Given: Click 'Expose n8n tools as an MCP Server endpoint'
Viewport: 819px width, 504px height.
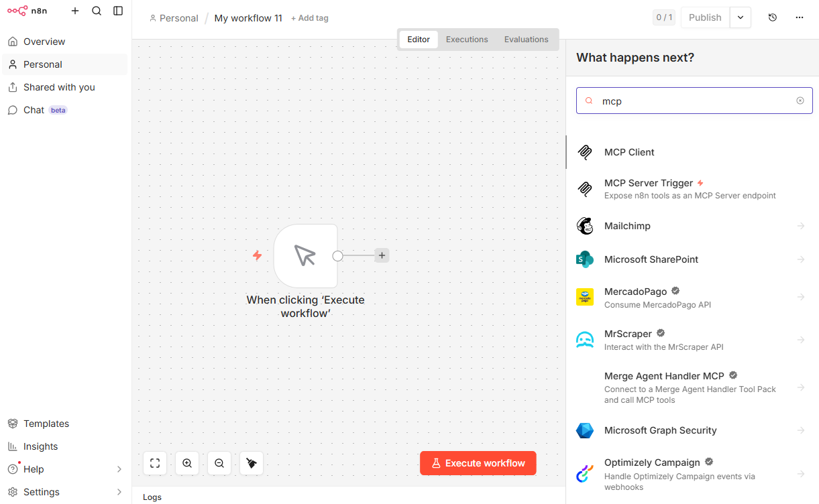Looking at the screenshot, I should pyautogui.click(x=690, y=196).
